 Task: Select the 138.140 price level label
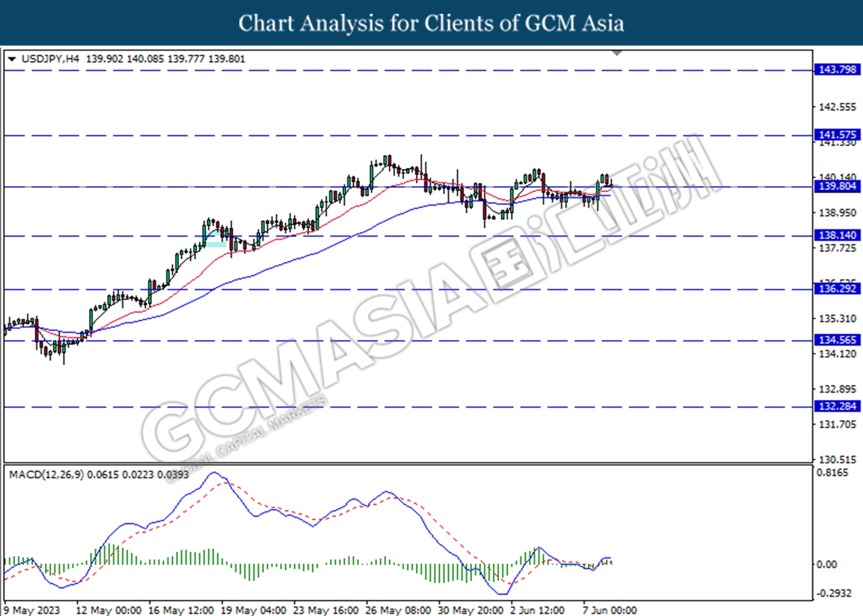pos(837,235)
